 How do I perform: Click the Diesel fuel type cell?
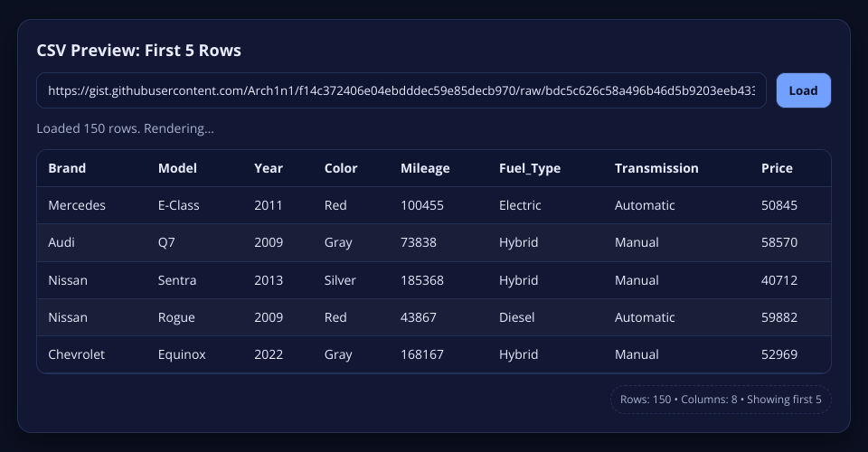(518, 317)
